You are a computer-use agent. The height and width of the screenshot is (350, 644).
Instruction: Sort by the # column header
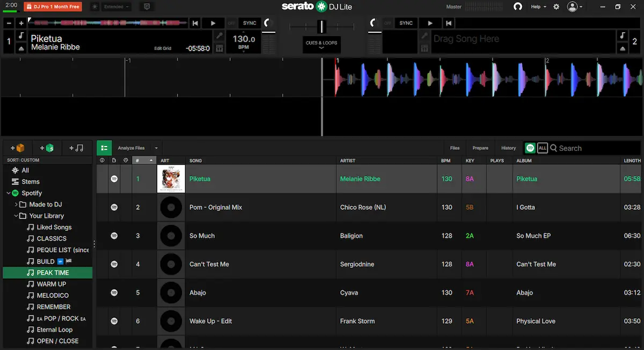[x=144, y=161]
